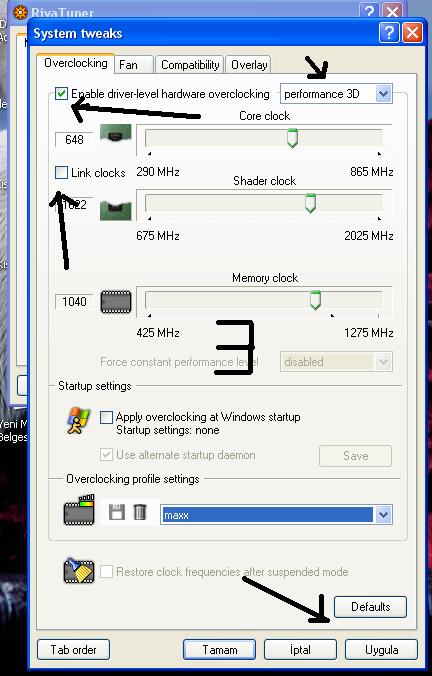Click the Shader clock slider thumb

click(x=310, y=203)
